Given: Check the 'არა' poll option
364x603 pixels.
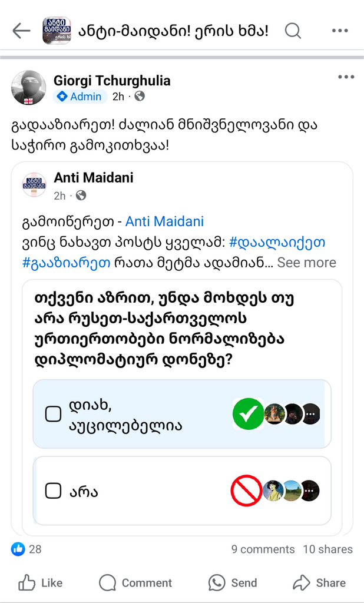Looking at the screenshot, I should (x=54, y=491).
